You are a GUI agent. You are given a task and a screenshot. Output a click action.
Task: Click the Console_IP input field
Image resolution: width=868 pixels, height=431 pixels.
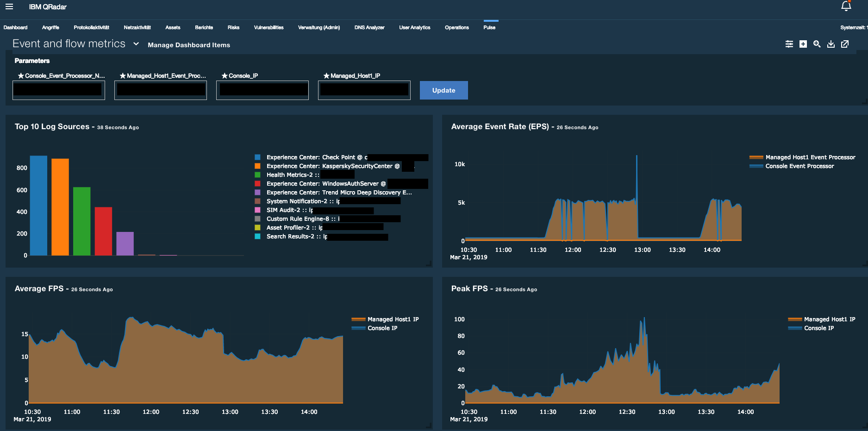coord(262,90)
